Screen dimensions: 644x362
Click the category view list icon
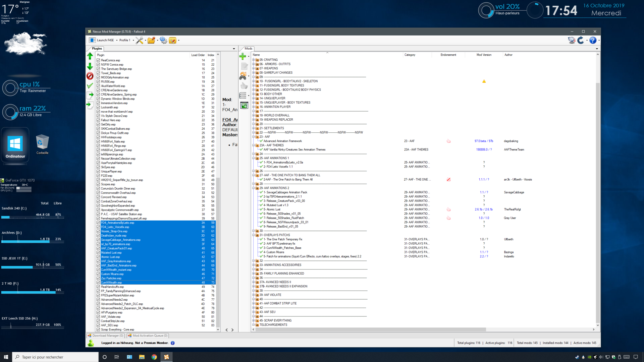pyautogui.click(x=243, y=96)
